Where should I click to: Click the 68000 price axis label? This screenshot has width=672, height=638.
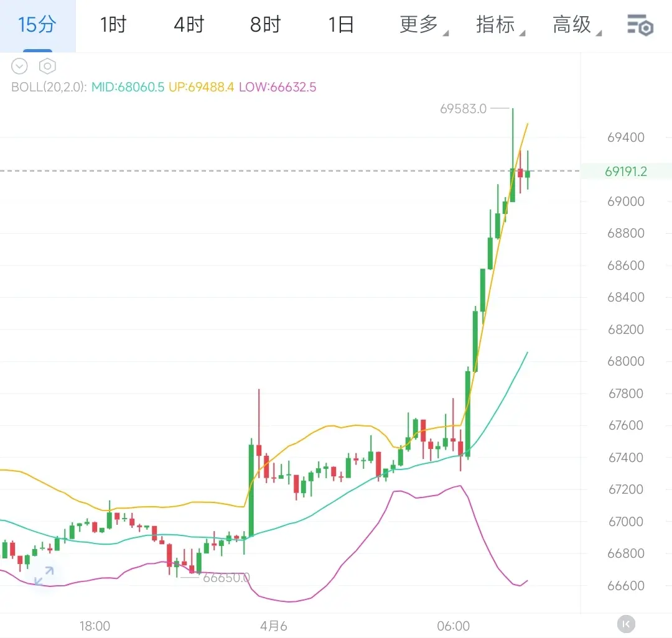click(x=626, y=361)
